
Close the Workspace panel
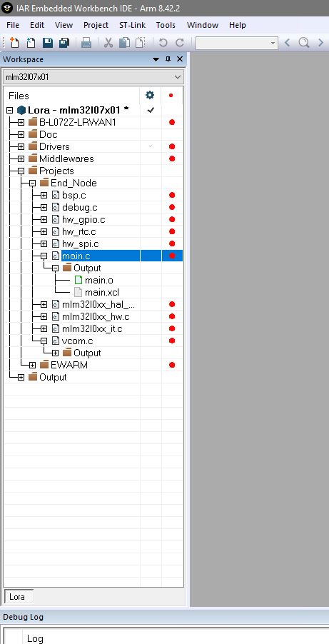(x=180, y=59)
